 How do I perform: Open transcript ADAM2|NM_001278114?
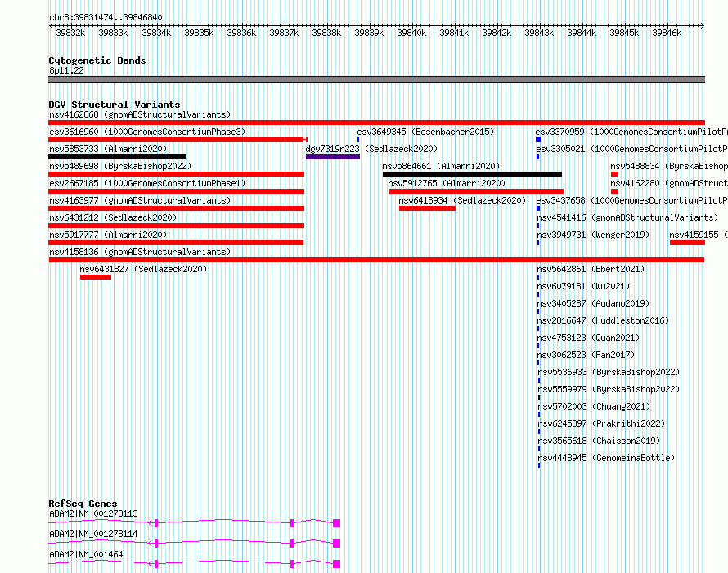[x=93, y=534]
